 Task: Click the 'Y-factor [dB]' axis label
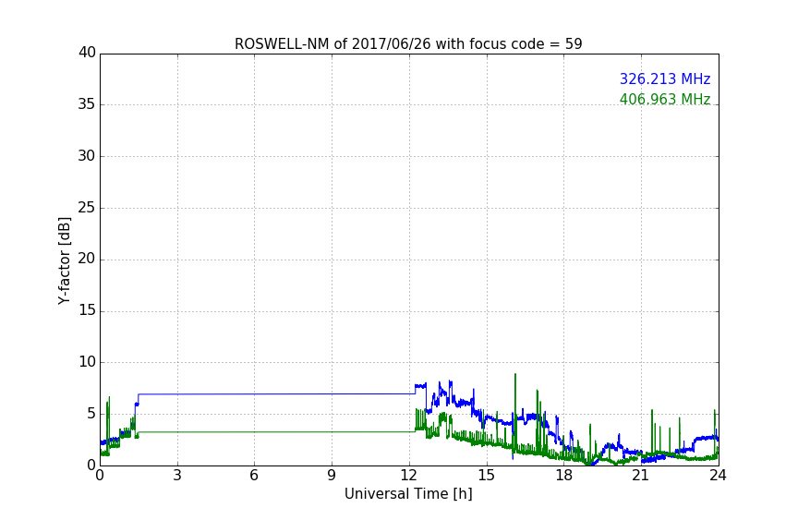coord(64,260)
